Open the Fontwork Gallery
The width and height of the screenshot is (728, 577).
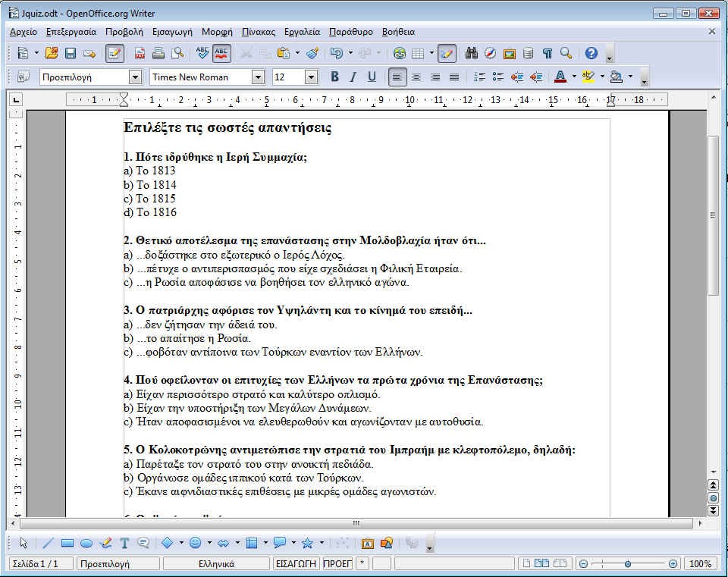[367, 543]
